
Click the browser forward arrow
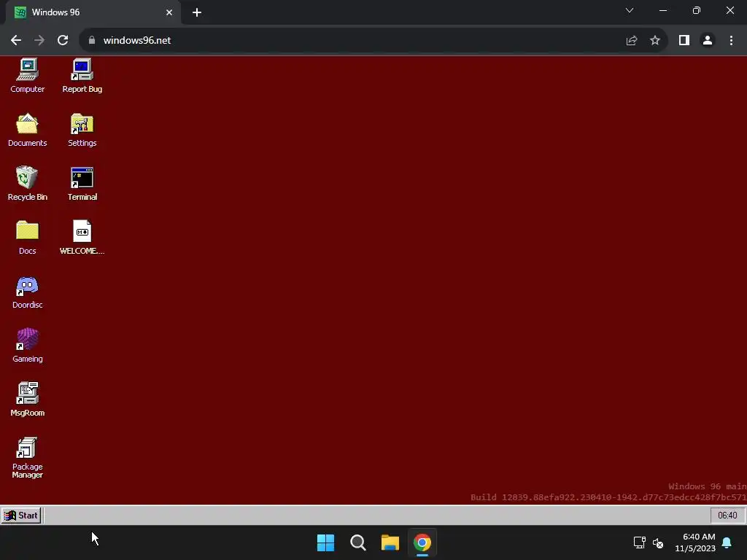tap(39, 40)
